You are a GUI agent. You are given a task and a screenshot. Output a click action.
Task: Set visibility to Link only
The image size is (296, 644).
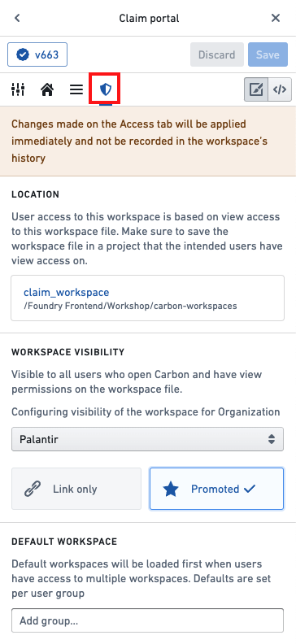click(76, 489)
